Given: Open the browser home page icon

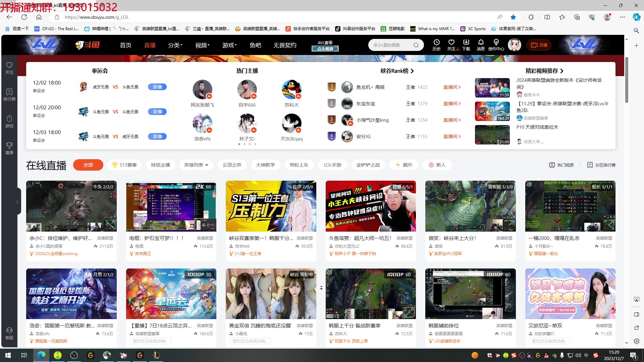Looking at the screenshot, I should [x=39, y=17].
